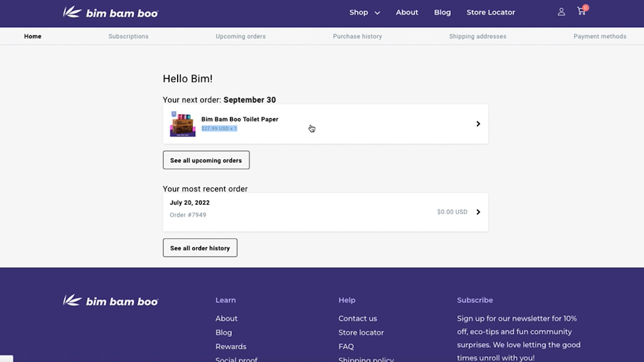
Task: Click the bim bam boo footer logo
Action: [x=110, y=301]
